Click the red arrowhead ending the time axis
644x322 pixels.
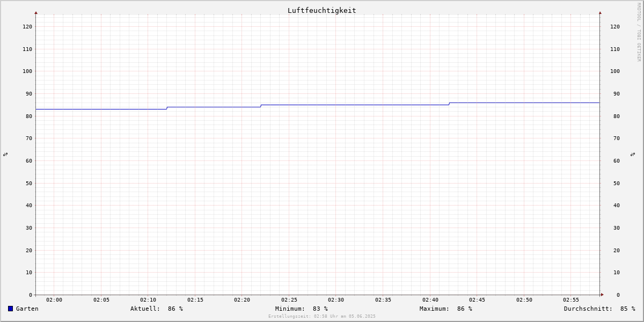pyautogui.click(x=602, y=295)
